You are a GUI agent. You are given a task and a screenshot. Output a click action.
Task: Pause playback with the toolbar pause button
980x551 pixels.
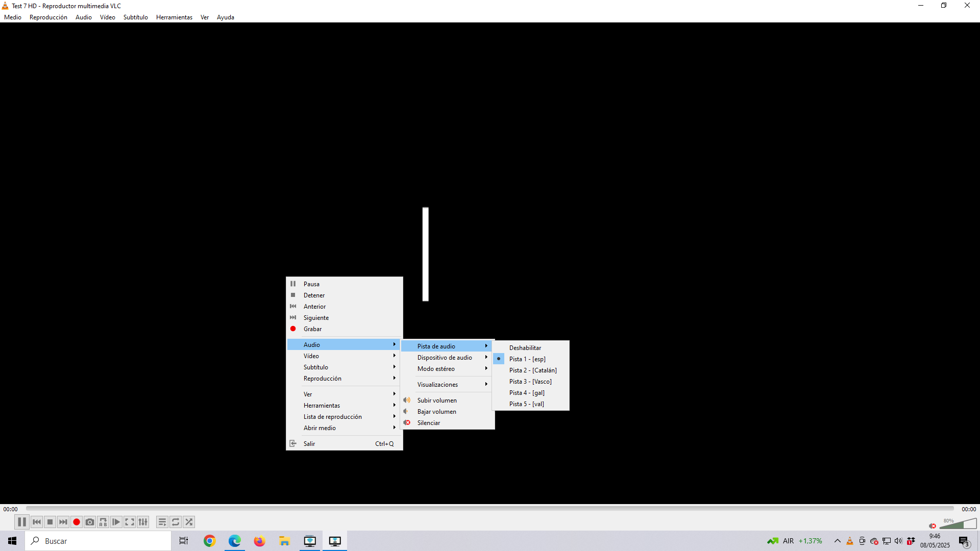21,522
